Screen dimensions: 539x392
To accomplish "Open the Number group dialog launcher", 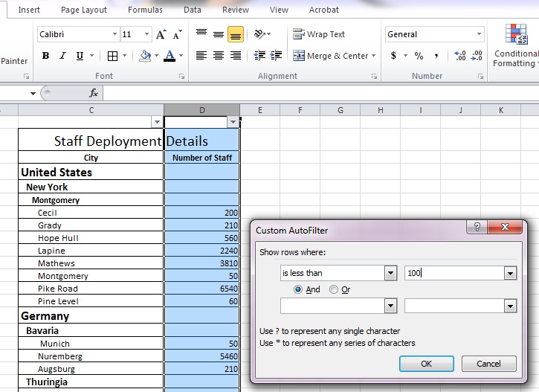I will 480,77.
